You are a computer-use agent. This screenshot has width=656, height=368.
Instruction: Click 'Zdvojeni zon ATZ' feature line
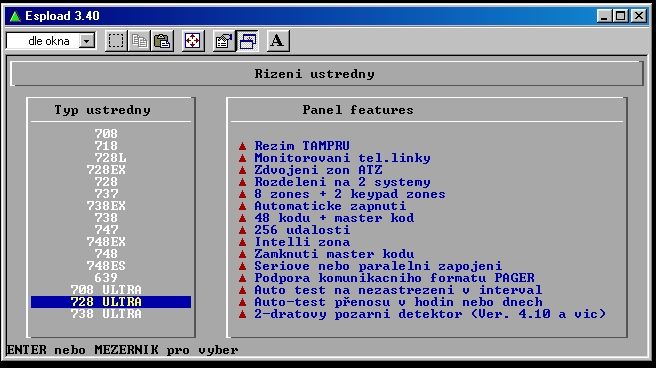tap(318, 170)
